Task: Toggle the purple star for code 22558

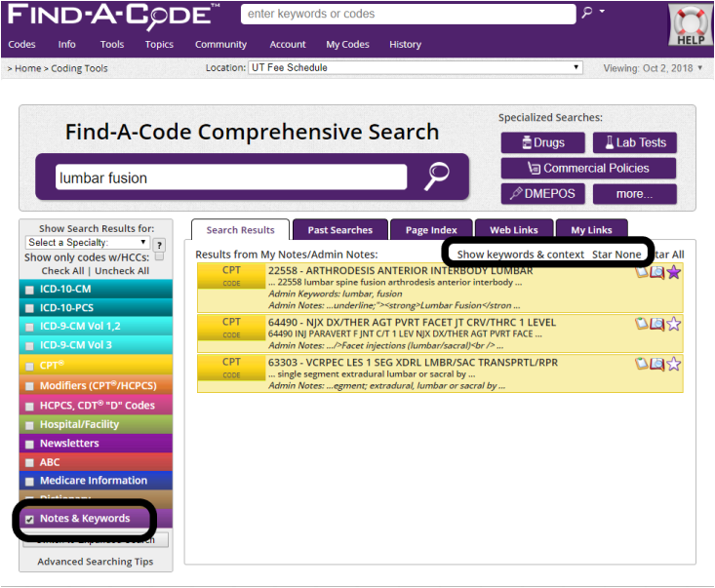Action: point(673,273)
